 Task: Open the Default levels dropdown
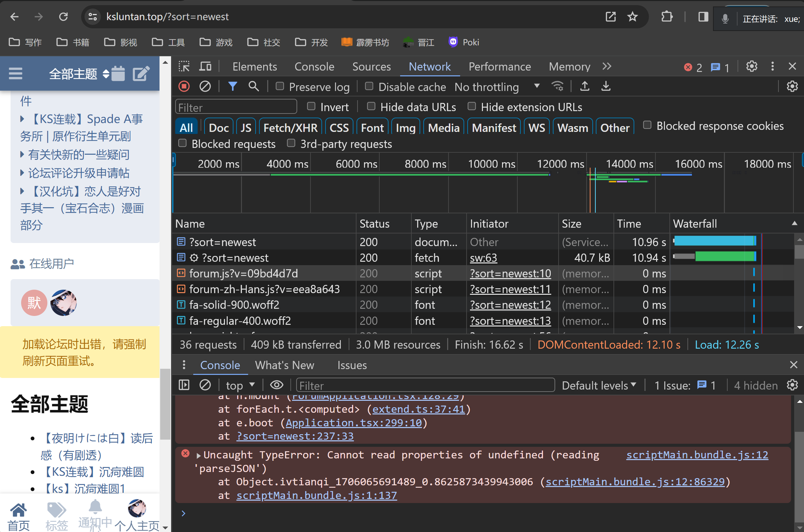click(599, 385)
